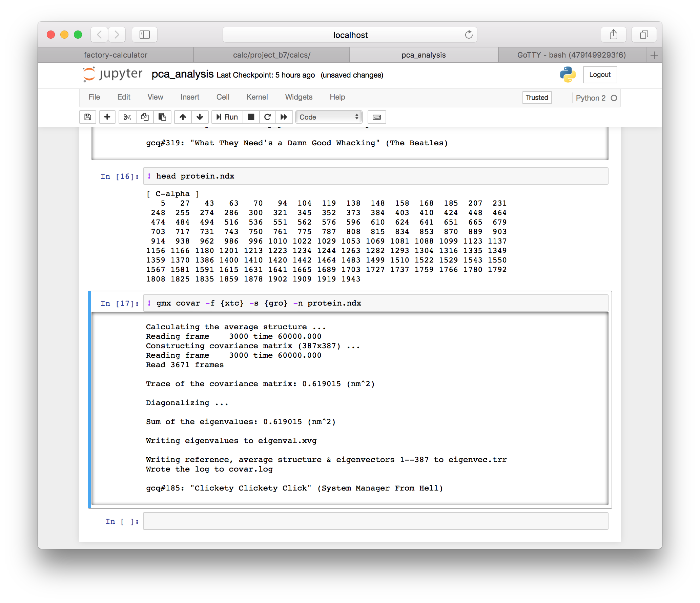Click the Jupyter logo
700x603 pixels.
pos(113,74)
